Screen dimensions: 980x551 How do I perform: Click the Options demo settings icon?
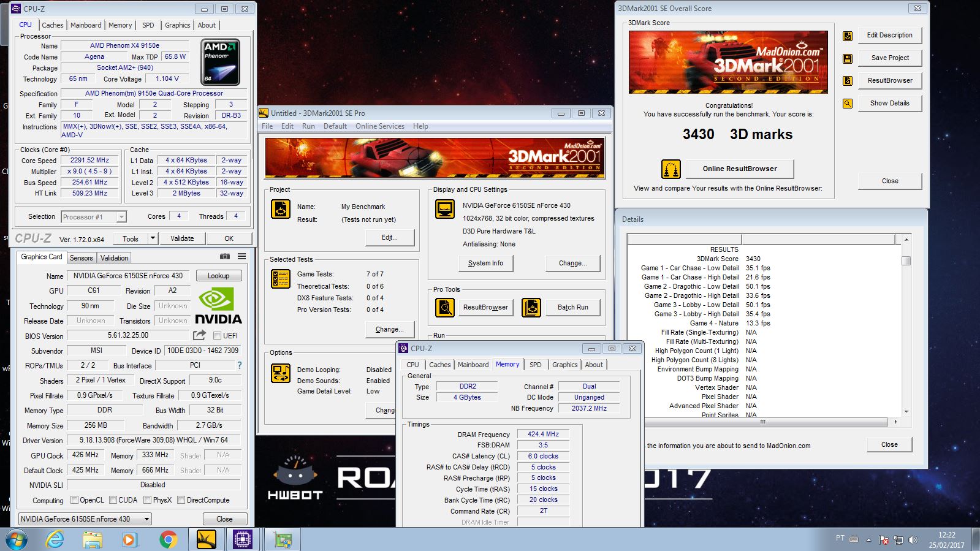281,373
